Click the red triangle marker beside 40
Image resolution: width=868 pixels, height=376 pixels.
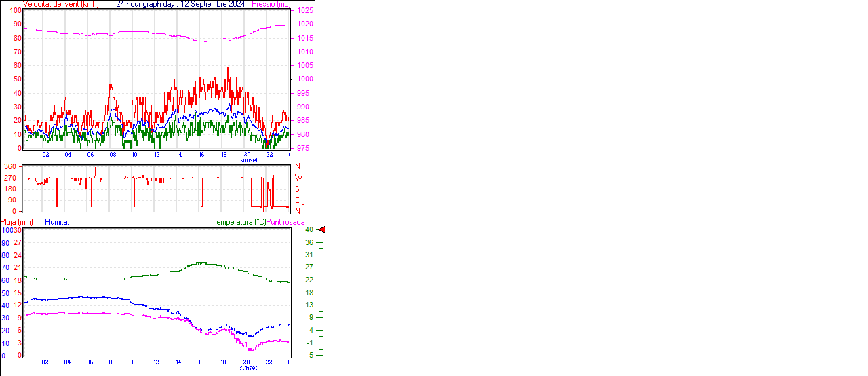click(x=322, y=230)
